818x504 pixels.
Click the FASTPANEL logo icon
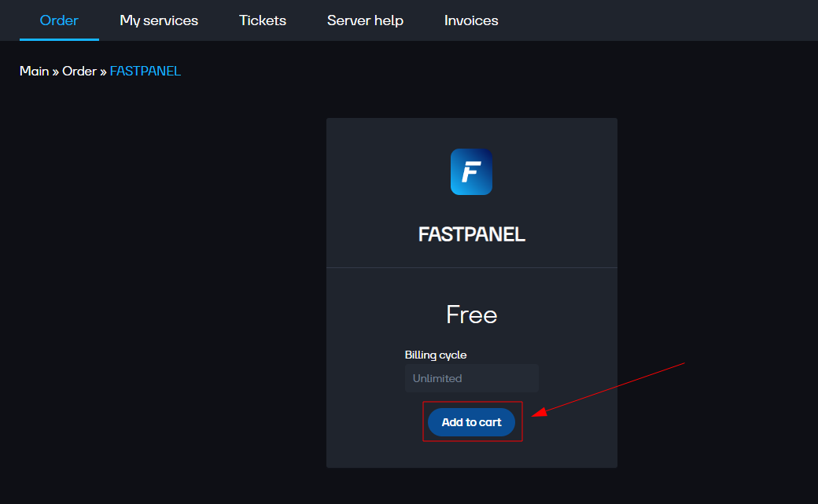coord(471,171)
